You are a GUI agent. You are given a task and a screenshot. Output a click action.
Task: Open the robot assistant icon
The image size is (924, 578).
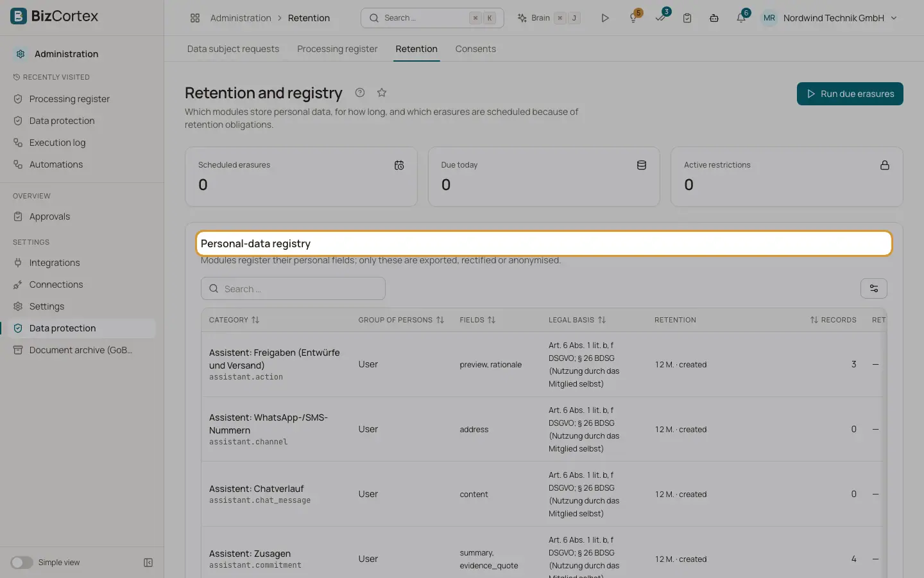714,18
